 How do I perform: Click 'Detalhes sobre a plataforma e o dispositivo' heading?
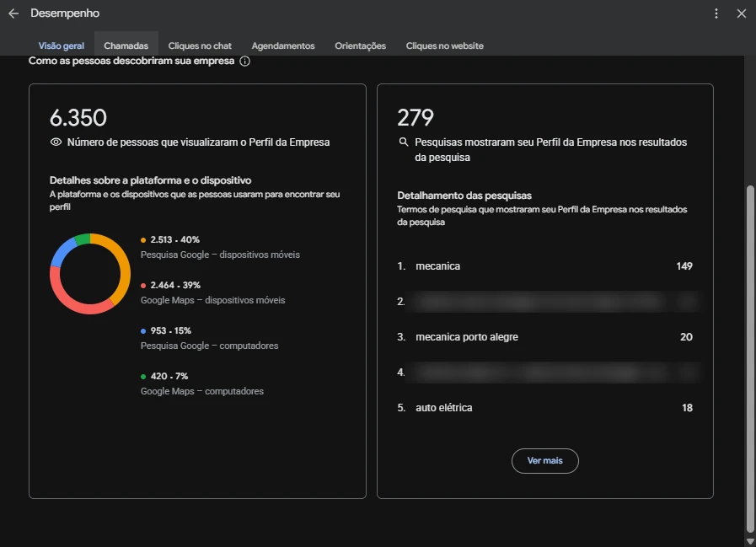pyautogui.click(x=150, y=180)
